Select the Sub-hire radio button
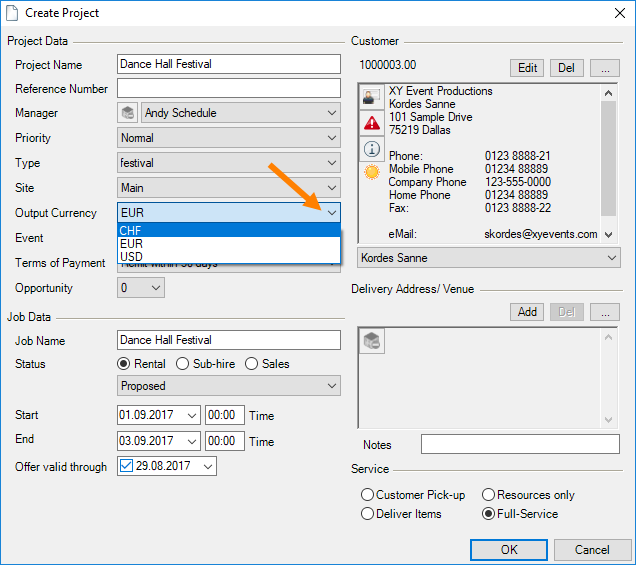This screenshot has height=565, width=636. click(183, 364)
